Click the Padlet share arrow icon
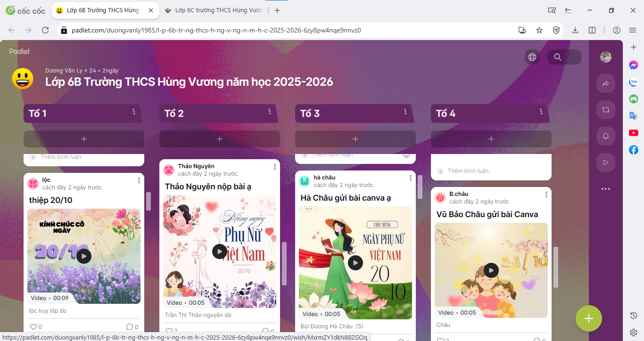Image resolution: width=644 pixels, height=341 pixels. tap(606, 83)
